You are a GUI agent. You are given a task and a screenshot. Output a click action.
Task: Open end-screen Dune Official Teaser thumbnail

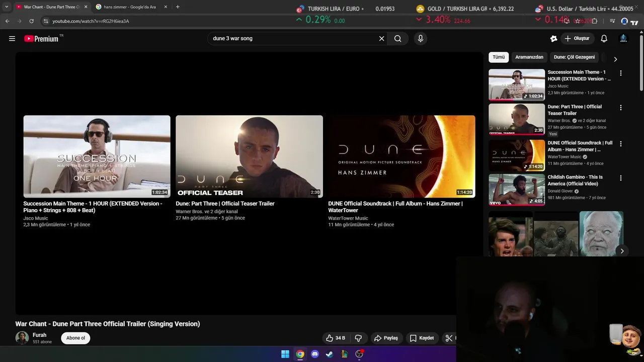point(249,156)
